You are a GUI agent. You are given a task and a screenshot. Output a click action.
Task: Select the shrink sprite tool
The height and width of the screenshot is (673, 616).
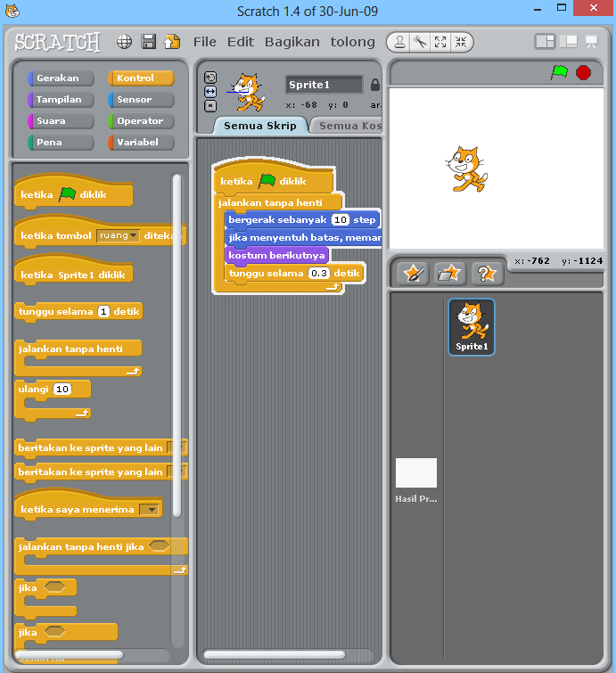(x=461, y=43)
